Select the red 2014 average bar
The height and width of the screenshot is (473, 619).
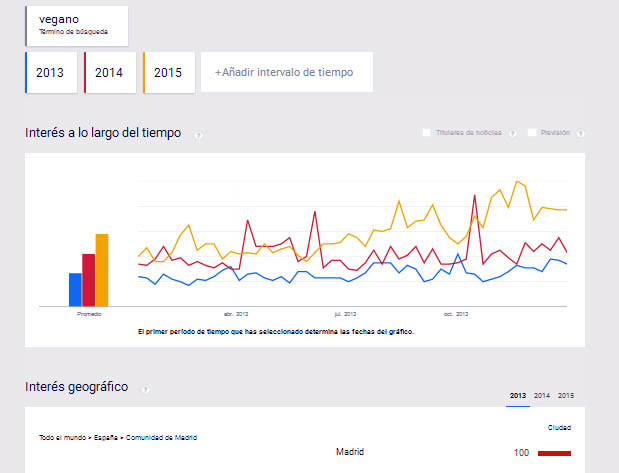[x=88, y=280]
